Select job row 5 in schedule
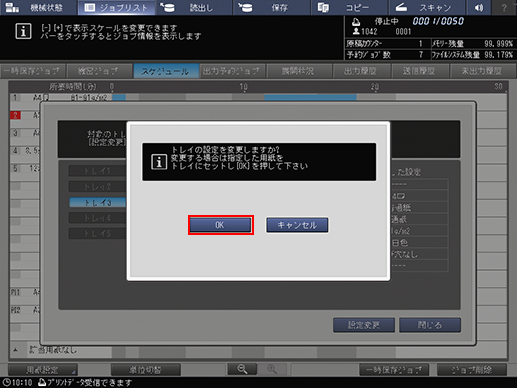517x388 pixels. (x=15, y=168)
